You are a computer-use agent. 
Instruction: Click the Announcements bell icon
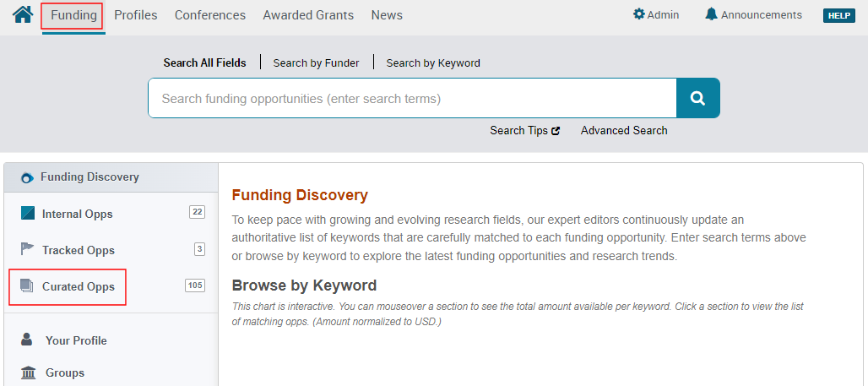tap(711, 14)
